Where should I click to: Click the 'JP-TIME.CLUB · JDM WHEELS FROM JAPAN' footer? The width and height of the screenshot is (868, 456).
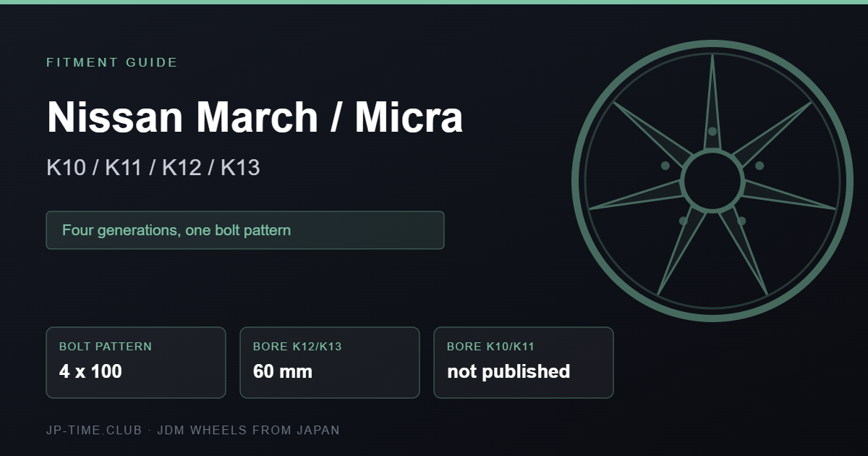[193, 430]
